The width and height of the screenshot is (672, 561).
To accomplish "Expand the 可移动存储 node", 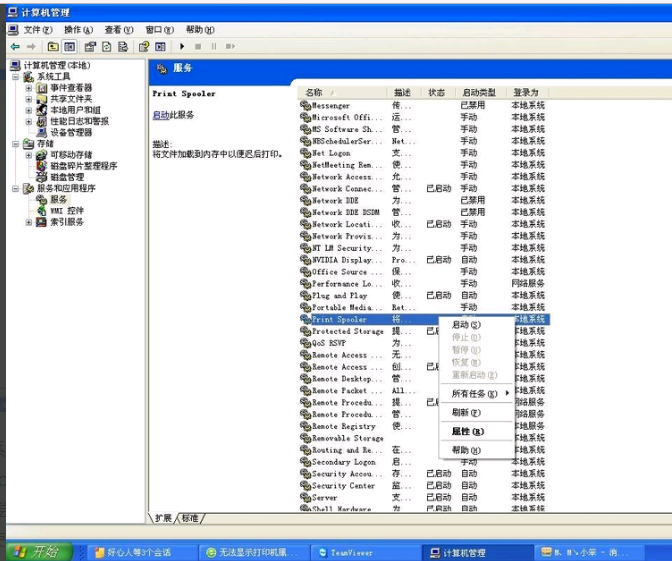I will point(29,155).
